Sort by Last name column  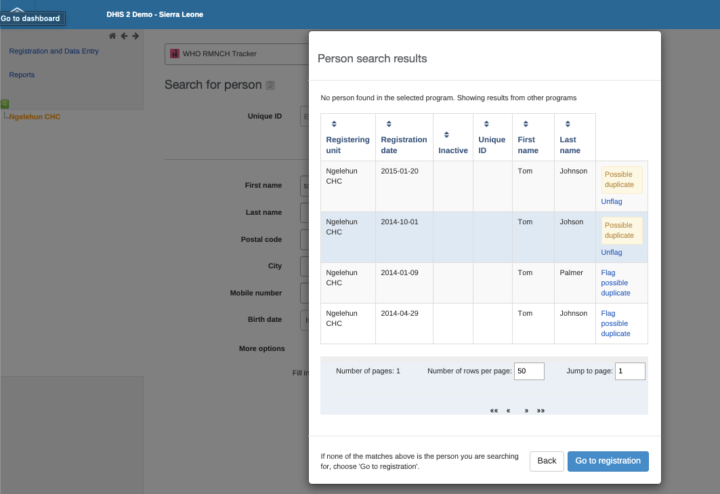click(568, 124)
